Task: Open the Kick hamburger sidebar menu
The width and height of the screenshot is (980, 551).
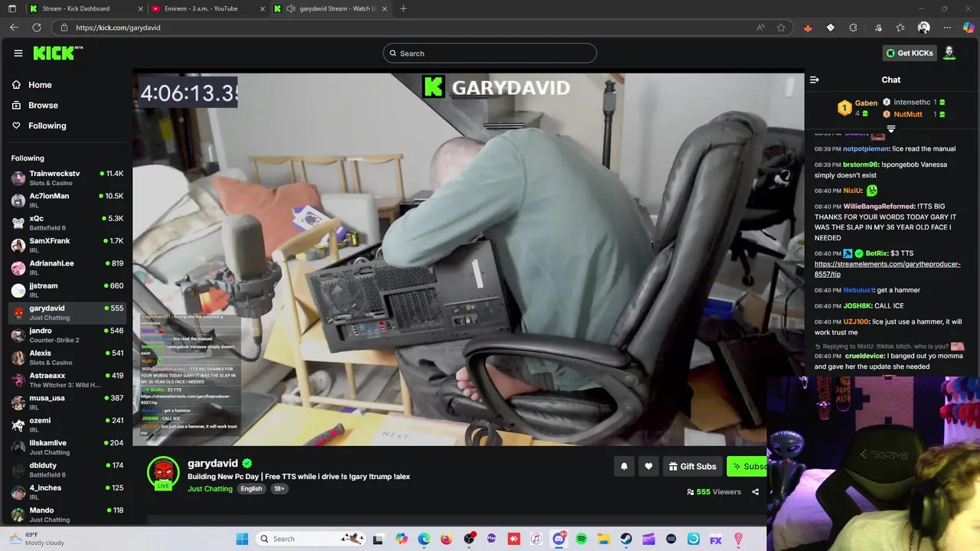Action: (x=18, y=53)
